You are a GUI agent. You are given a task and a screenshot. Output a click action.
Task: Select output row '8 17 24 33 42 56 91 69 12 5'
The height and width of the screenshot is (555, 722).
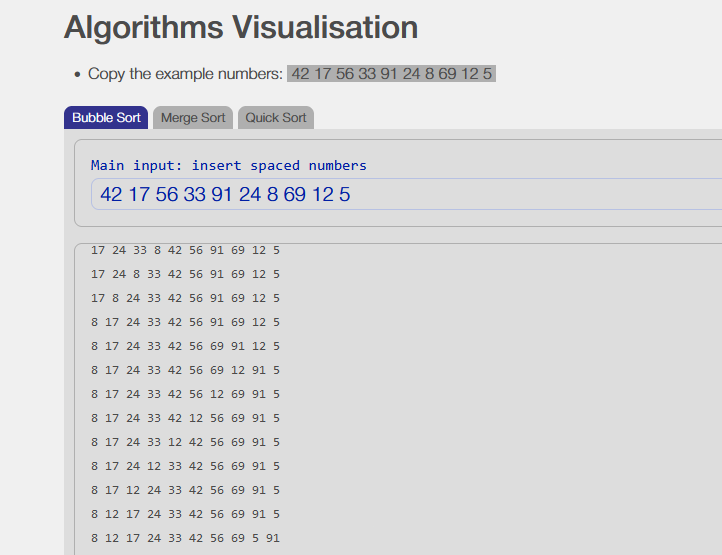coord(185,322)
